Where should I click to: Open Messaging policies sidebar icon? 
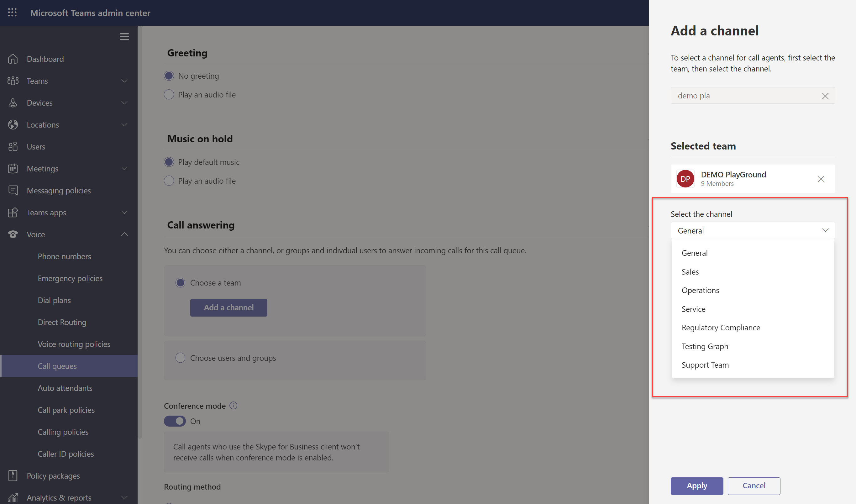click(13, 191)
